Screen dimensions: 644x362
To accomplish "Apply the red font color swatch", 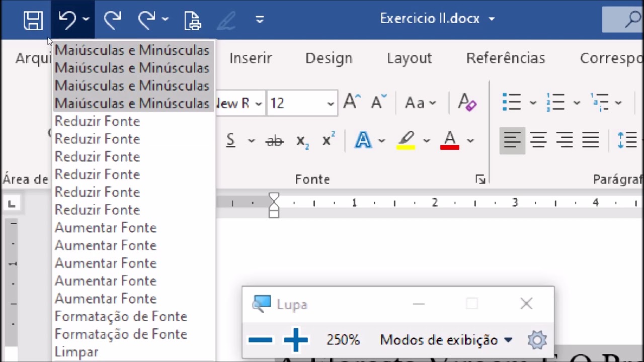I will [450, 140].
